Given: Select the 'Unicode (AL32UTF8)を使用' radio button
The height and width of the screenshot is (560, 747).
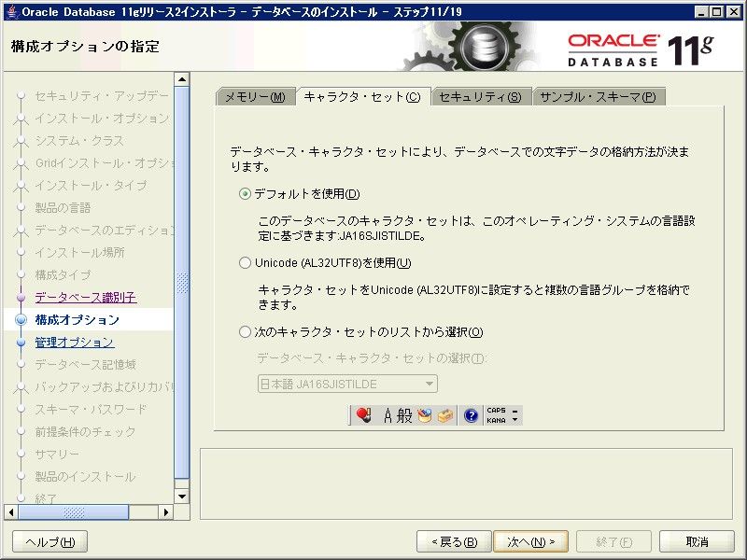Looking at the screenshot, I should tap(246, 263).
